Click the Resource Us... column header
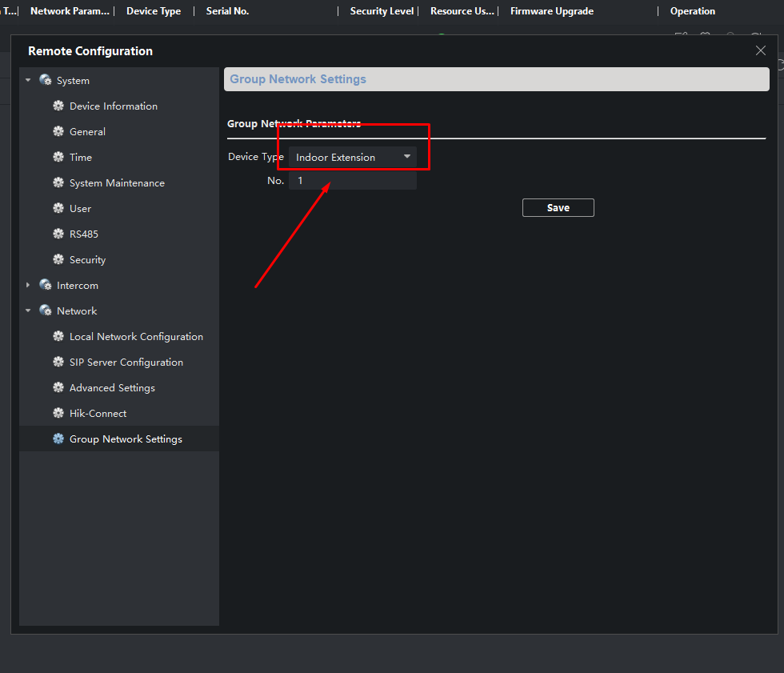784x673 pixels. pos(462,11)
